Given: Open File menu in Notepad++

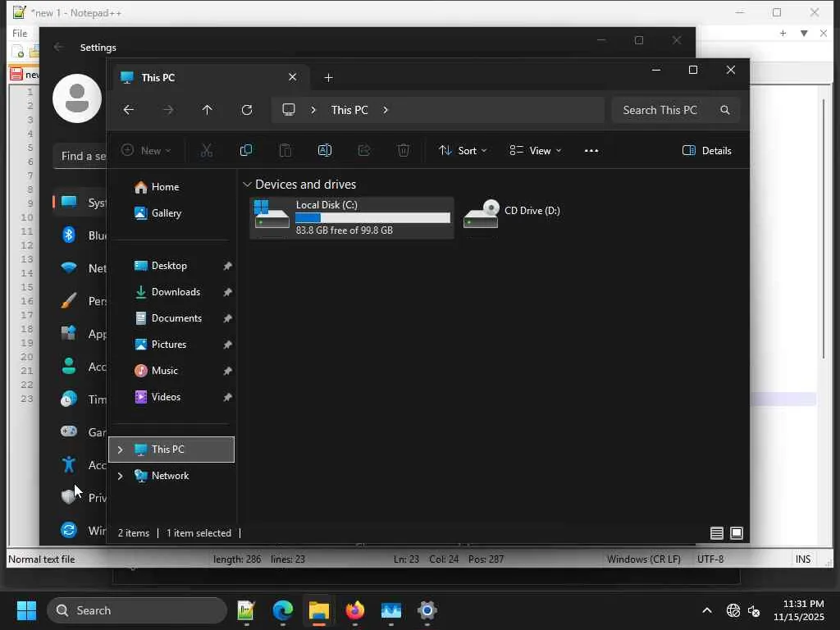Looking at the screenshot, I should tap(20, 33).
